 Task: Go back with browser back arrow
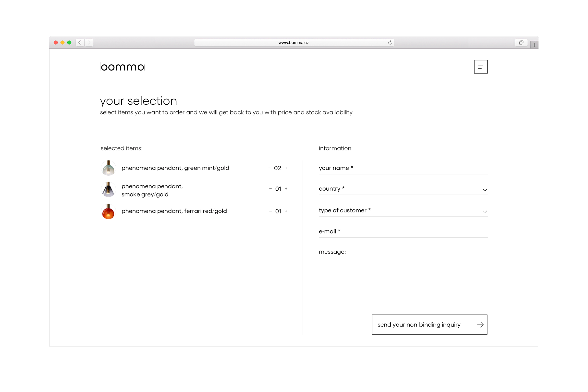[x=80, y=42]
